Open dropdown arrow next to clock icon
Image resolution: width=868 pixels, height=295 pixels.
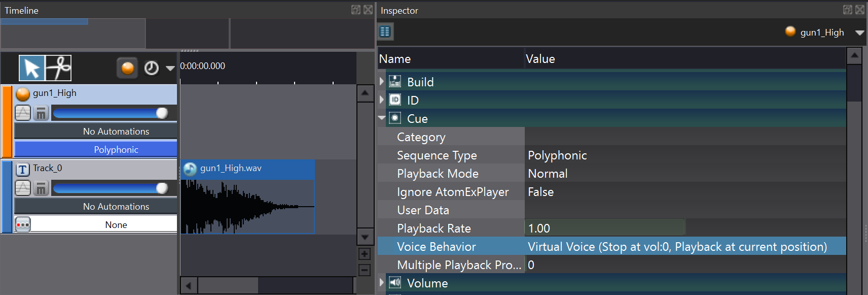tap(170, 69)
